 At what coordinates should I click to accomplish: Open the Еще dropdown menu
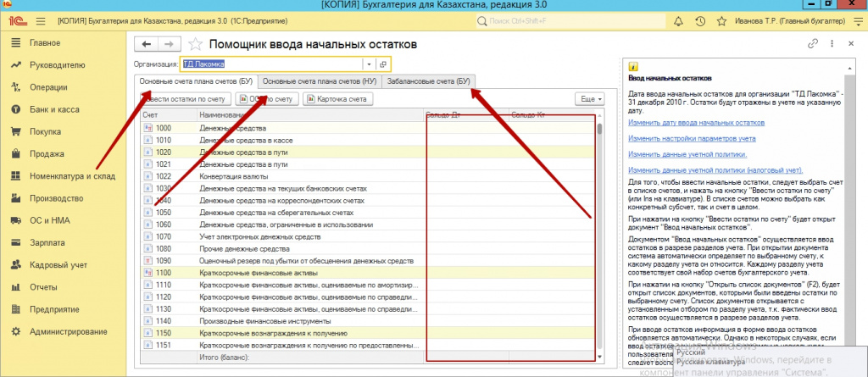click(x=590, y=99)
